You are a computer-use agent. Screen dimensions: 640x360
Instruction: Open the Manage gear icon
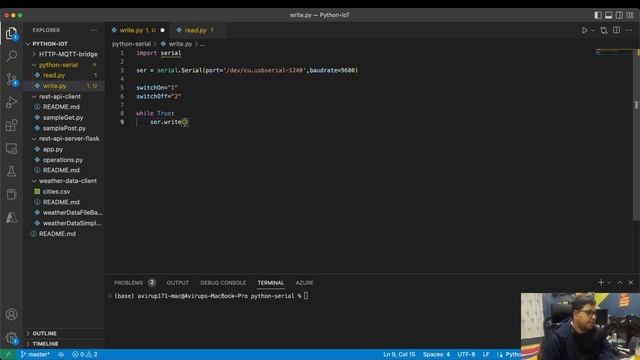point(11,338)
